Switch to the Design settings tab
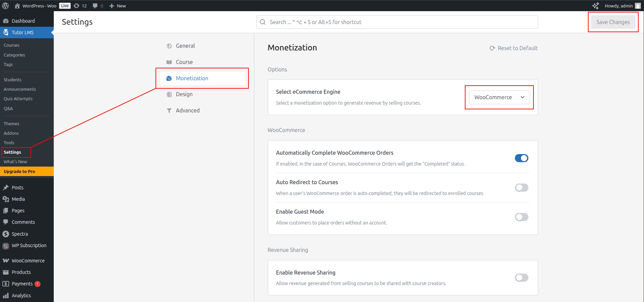The image size is (644, 302). pyautogui.click(x=184, y=94)
